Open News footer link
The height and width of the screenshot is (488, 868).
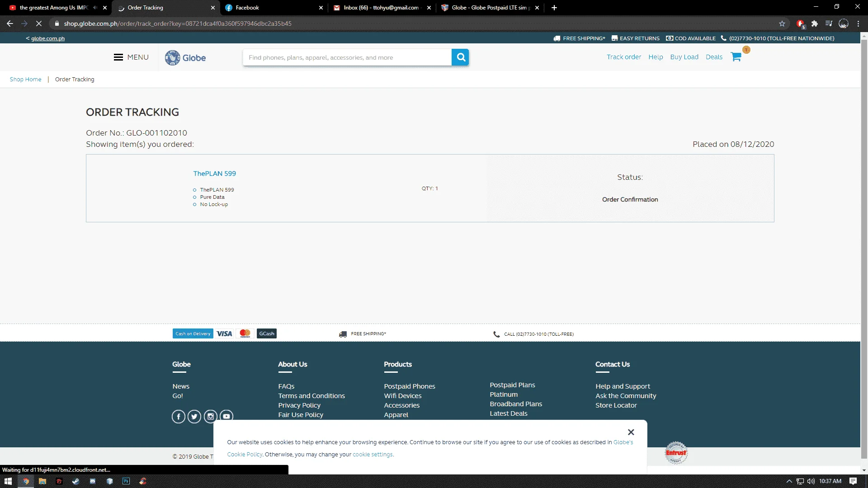(181, 386)
